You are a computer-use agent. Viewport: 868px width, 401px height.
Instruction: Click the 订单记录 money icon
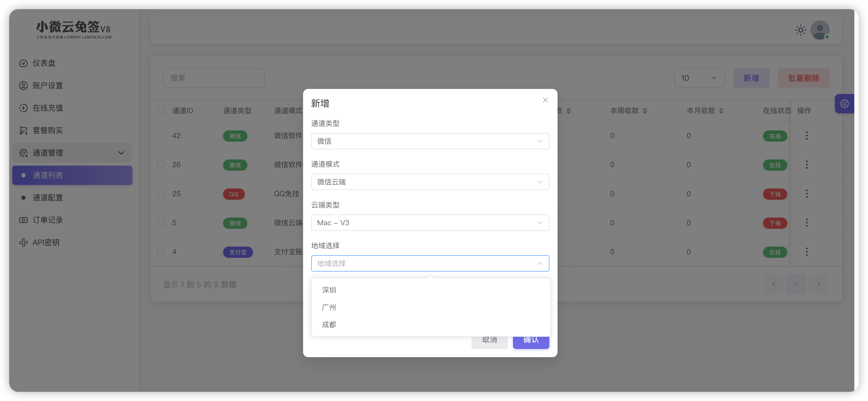(23, 220)
